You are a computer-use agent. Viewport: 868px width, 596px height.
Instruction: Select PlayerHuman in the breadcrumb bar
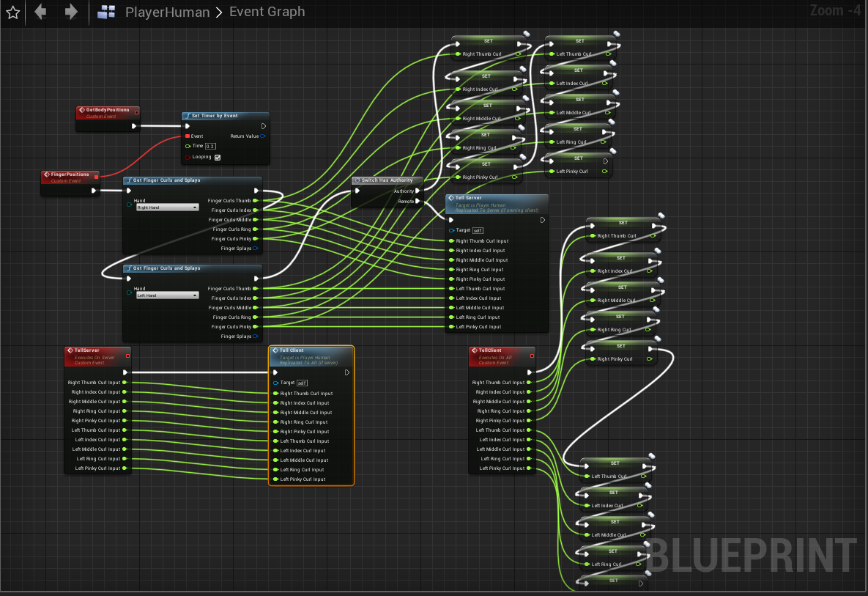[x=168, y=11]
